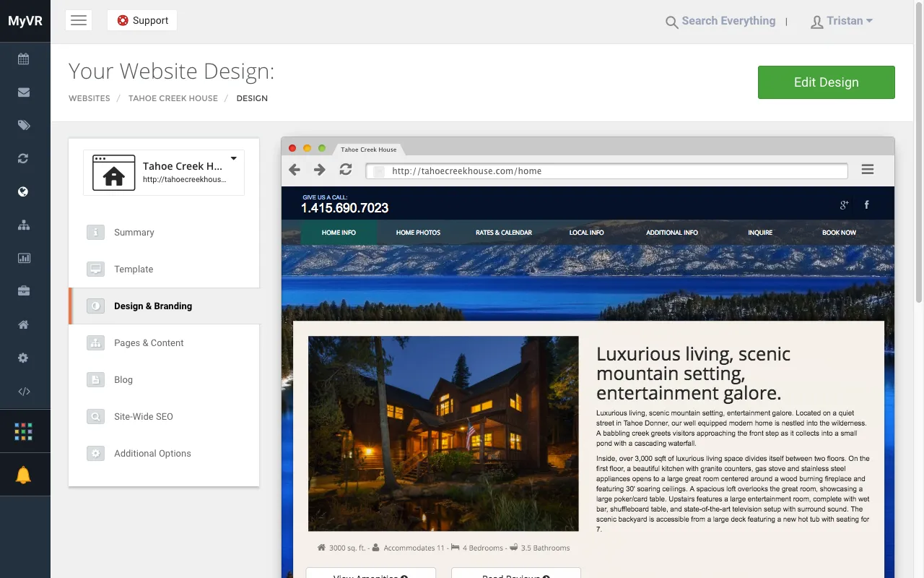The height and width of the screenshot is (578, 924).
Task: Open the colorful apps grid icon
Action: (x=24, y=432)
